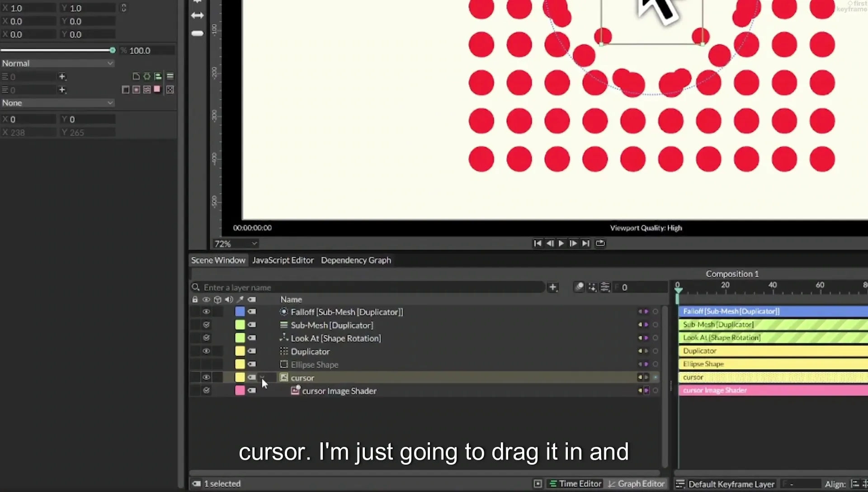Click the green align bars icon in attributes

(158, 76)
